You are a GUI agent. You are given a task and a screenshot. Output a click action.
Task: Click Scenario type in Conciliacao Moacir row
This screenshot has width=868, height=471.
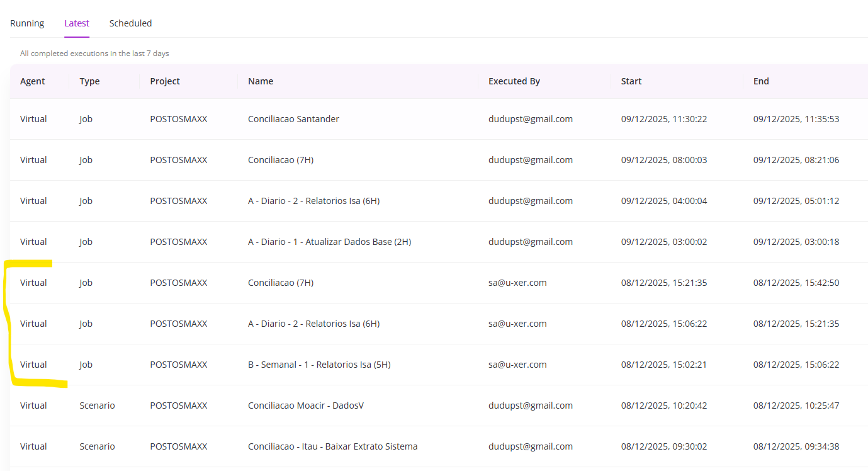97,406
